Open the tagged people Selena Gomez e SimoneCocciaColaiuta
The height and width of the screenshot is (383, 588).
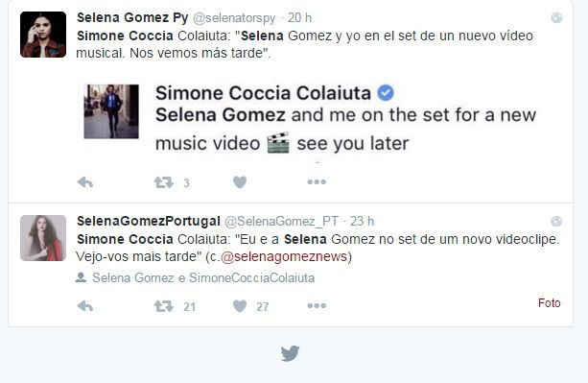pyautogui.click(x=203, y=278)
